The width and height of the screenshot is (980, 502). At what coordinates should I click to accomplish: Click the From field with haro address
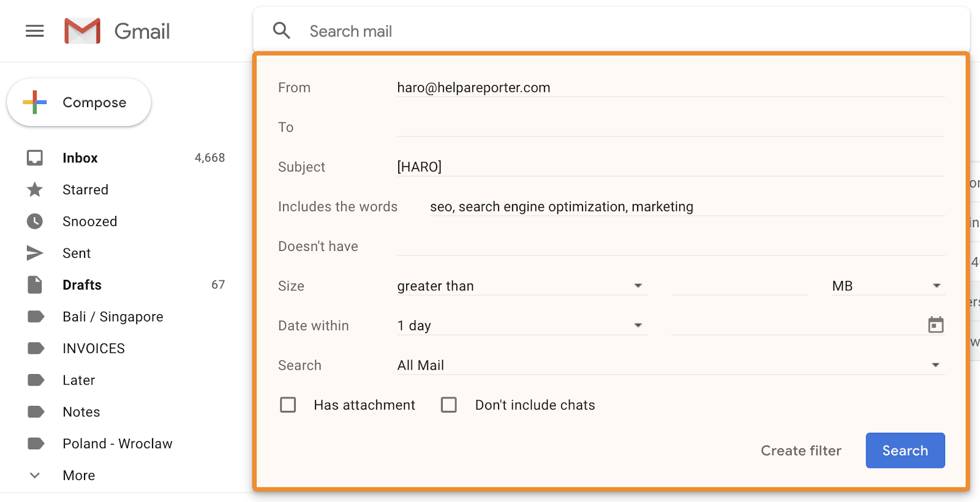tap(671, 88)
